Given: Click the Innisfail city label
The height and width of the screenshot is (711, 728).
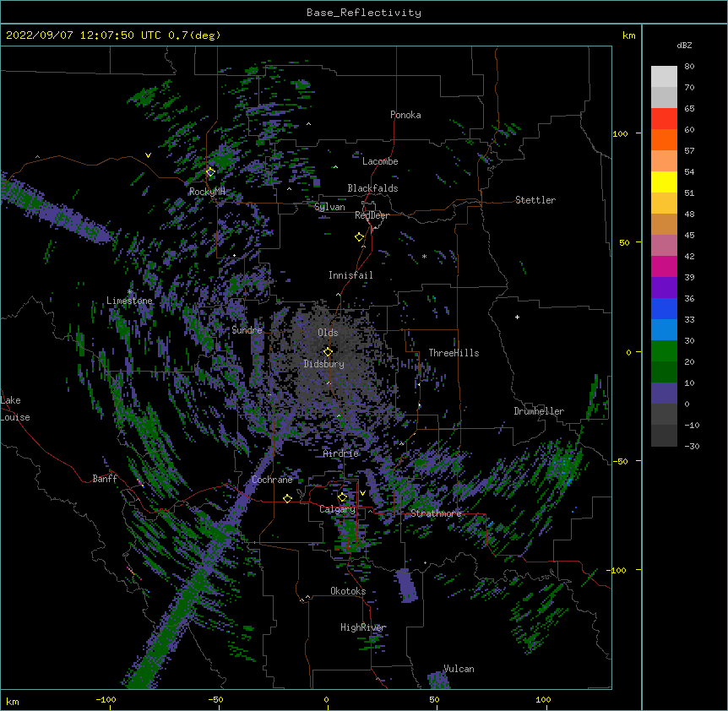Looking at the screenshot, I should pos(350,275).
